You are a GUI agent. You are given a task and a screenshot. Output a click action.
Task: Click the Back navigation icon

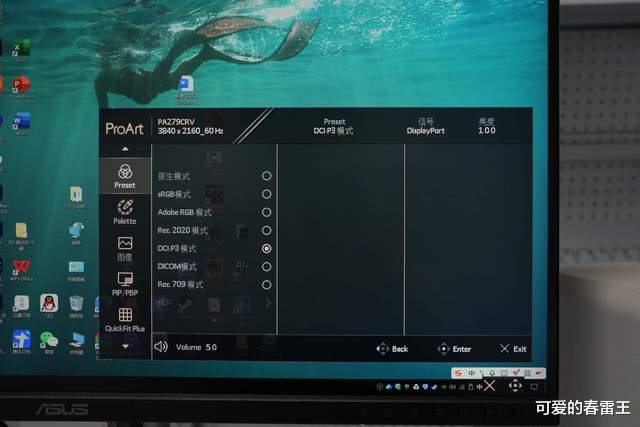click(x=382, y=349)
